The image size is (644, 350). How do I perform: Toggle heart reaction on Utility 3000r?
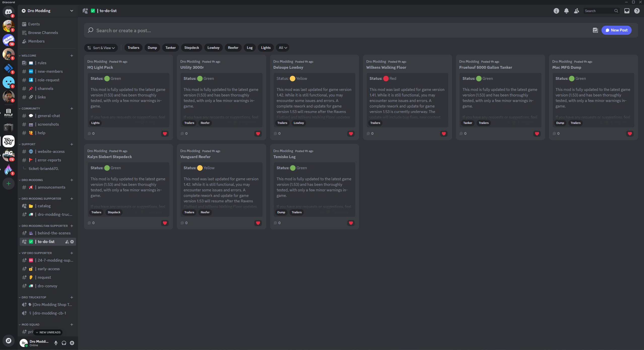coord(258,134)
